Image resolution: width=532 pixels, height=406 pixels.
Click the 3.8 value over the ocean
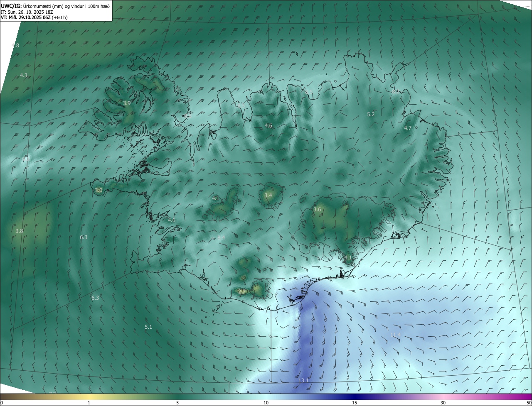tap(19, 231)
